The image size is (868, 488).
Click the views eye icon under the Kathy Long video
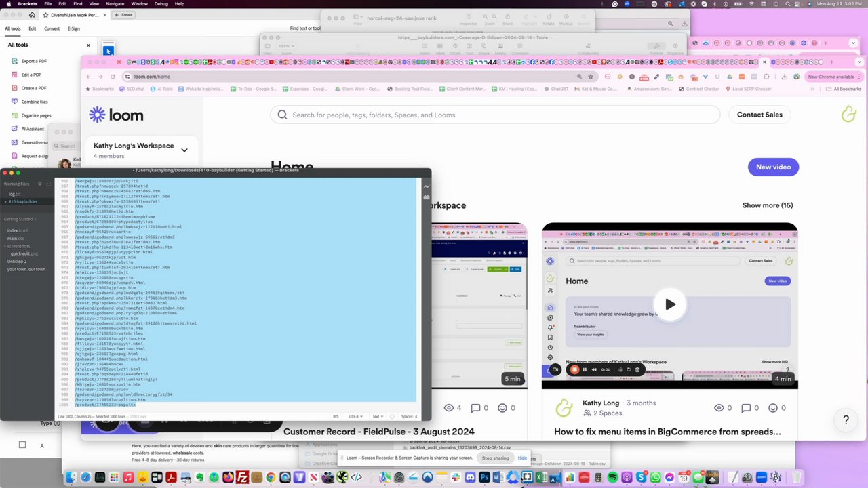tap(719, 408)
